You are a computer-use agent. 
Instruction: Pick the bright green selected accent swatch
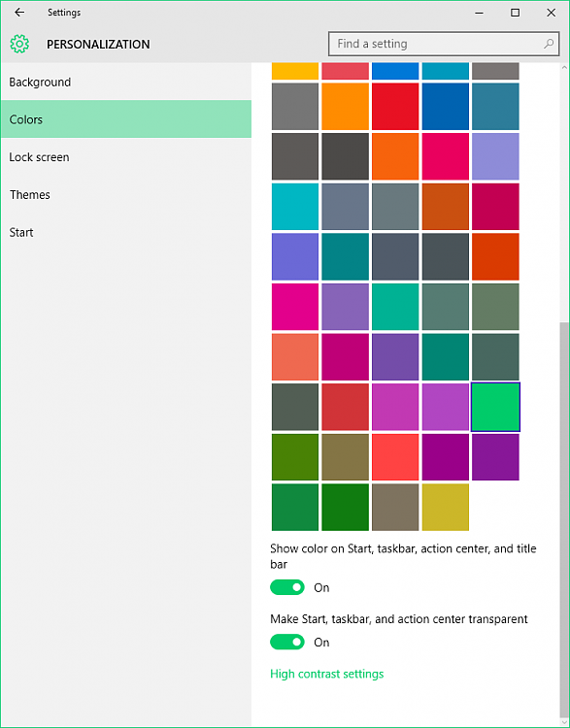pos(495,407)
